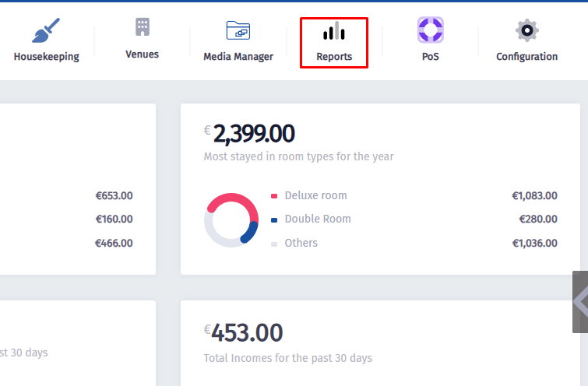Click the 2,399.00 total amount
Screen dimensions: 588x386
[x=254, y=134]
